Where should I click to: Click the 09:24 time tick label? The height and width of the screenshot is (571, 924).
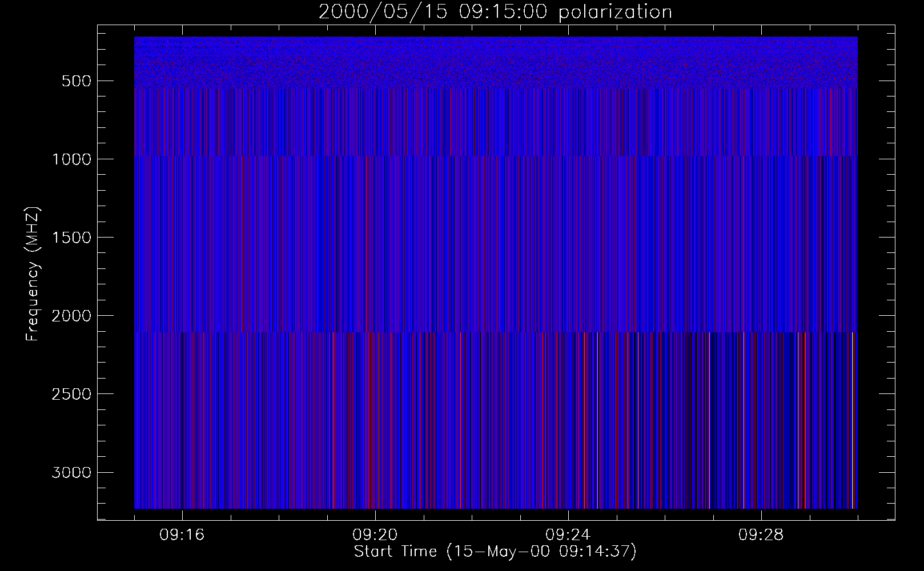point(568,536)
